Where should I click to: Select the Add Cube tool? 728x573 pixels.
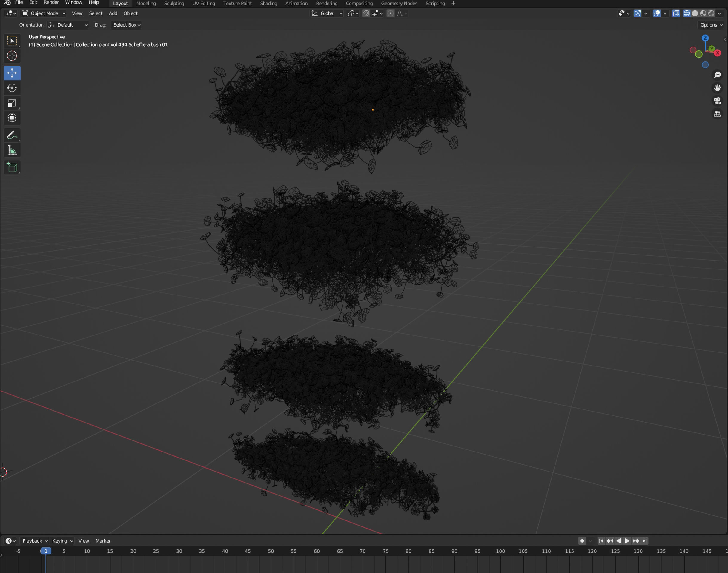pos(12,167)
